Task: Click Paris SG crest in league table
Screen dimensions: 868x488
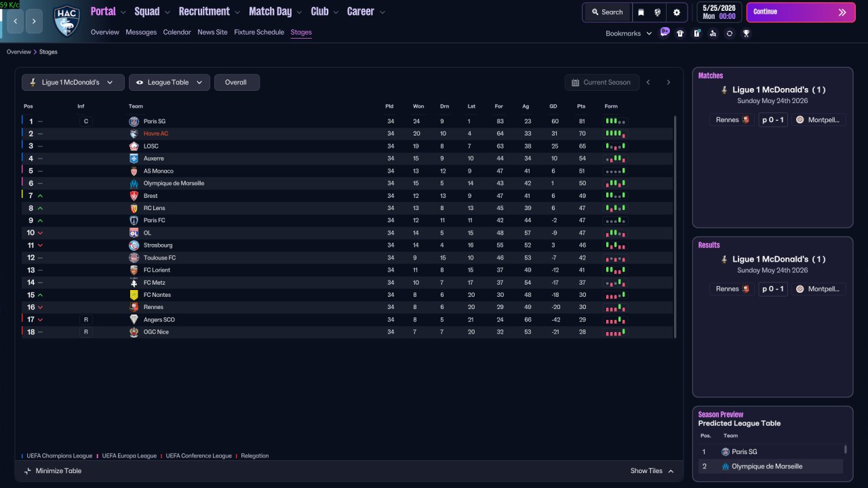Action: click(134, 121)
